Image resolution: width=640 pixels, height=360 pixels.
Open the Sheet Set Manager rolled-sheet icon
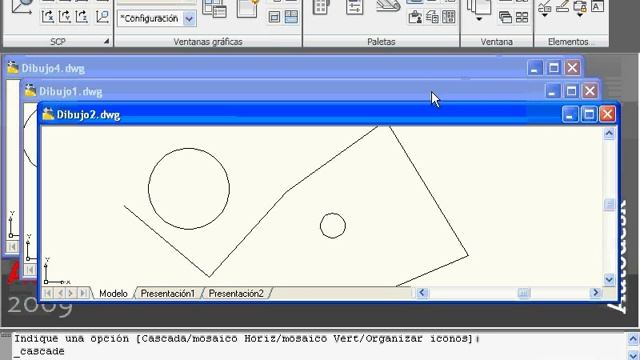tap(388, 6)
